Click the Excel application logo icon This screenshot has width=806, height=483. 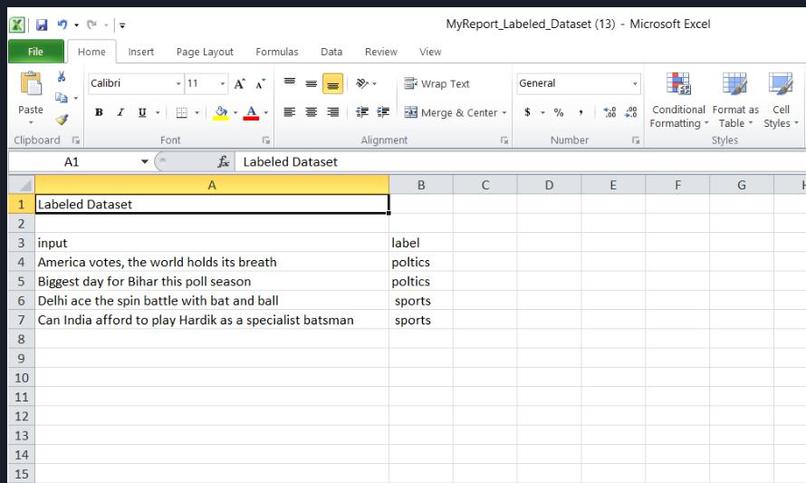(17, 25)
